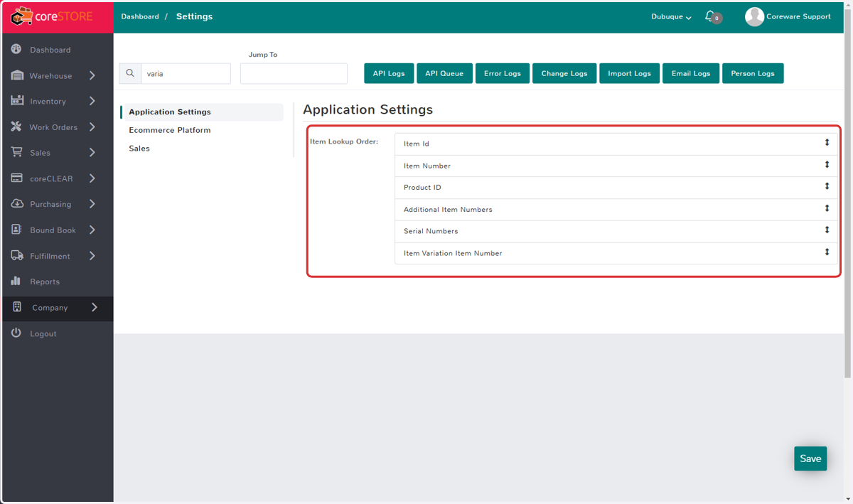
Task: Click the Dashboard sidebar icon
Action: pos(16,50)
